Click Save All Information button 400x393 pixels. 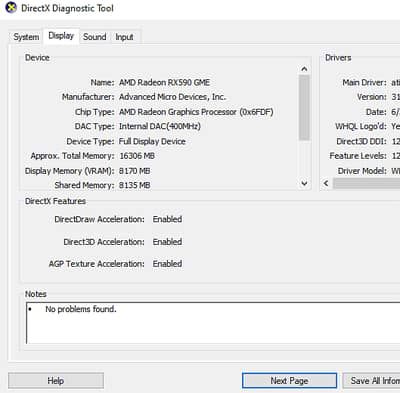tap(372, 381)
